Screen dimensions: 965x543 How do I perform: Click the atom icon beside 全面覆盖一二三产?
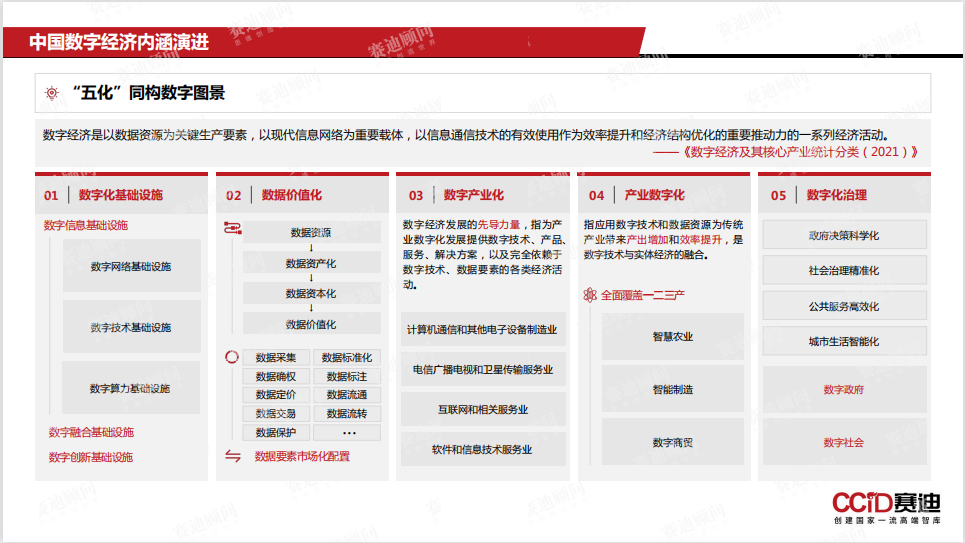pos(590,295)
